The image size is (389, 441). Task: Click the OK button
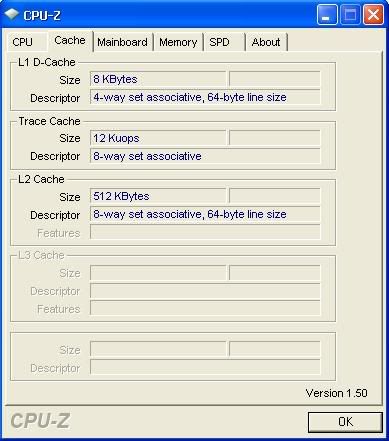pos(345,422)
